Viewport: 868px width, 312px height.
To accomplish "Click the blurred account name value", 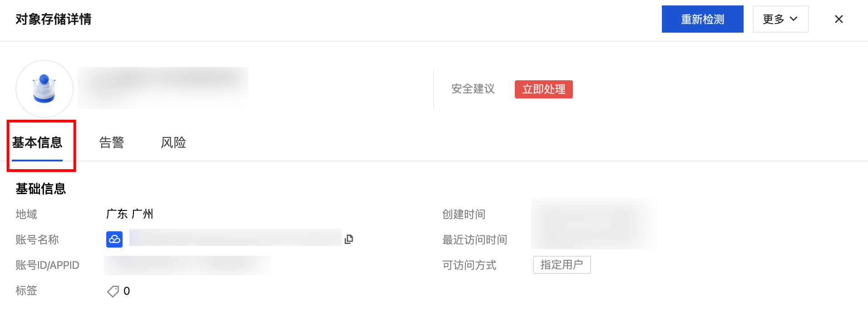I will click(235, 238).
